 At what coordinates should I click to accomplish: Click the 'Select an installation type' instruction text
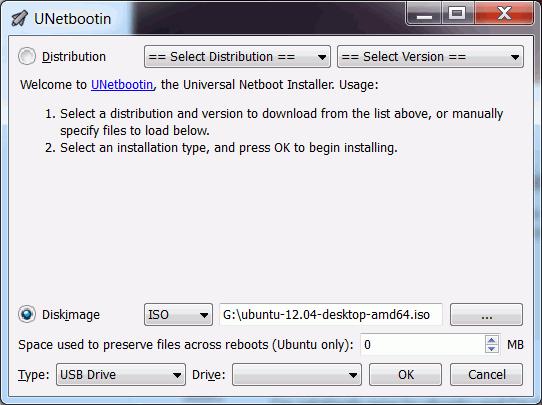pyautogui.click(x=229, y=148)
